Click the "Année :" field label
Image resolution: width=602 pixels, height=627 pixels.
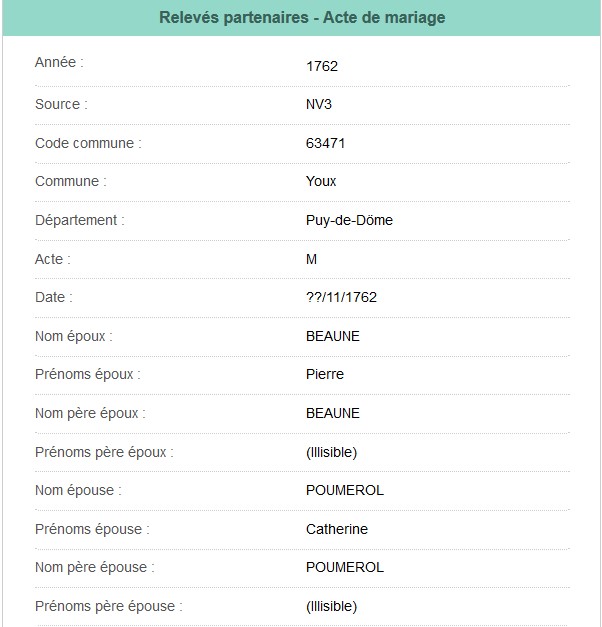pos(59,62)
